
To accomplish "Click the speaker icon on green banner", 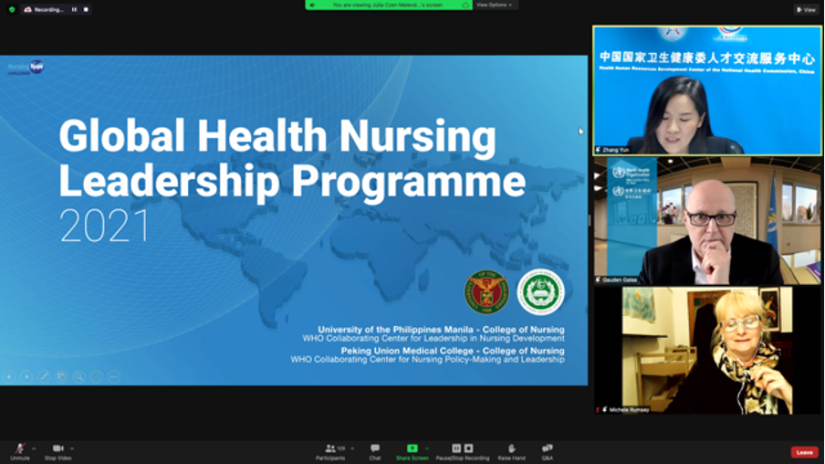I will click(313, 5).
